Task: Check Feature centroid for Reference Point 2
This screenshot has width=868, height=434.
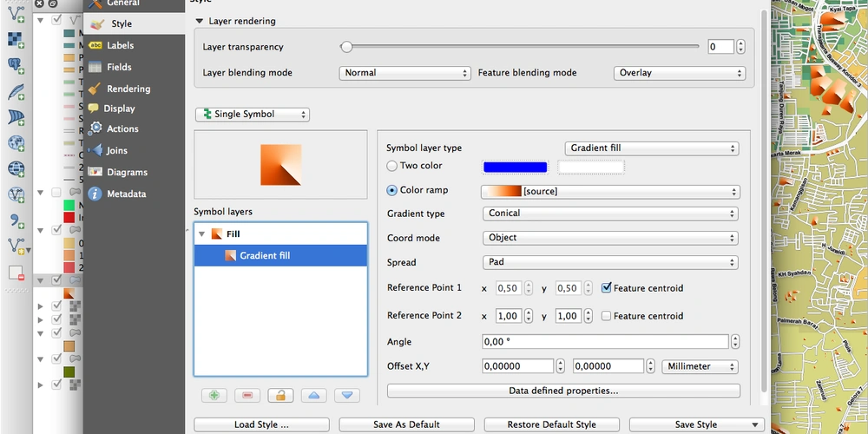Action: point(606,316)
